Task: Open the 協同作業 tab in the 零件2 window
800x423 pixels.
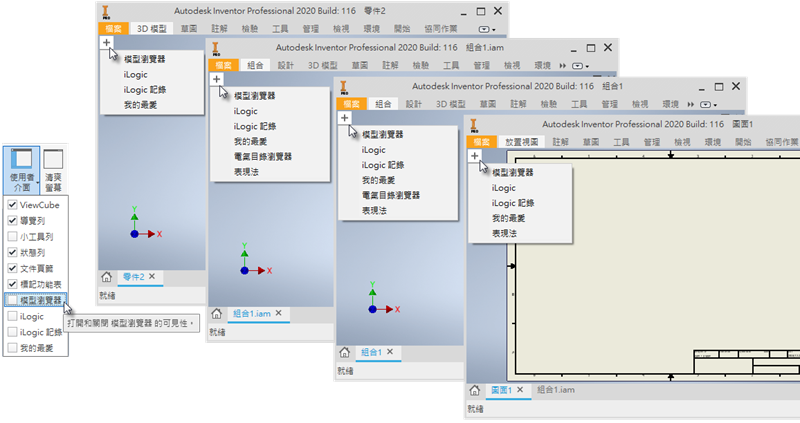Action: pos(441,29)
